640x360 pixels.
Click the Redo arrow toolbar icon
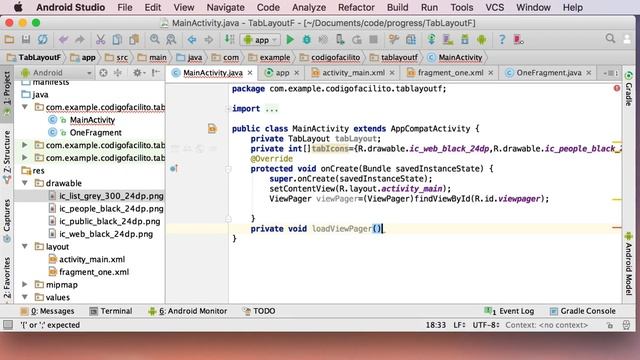(x=80, y=40)
